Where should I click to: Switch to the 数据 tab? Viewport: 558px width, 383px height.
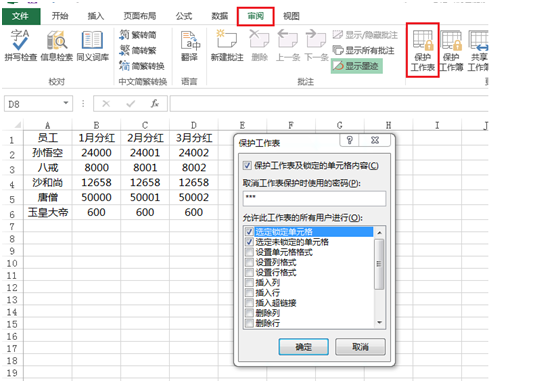pos(220,16)
